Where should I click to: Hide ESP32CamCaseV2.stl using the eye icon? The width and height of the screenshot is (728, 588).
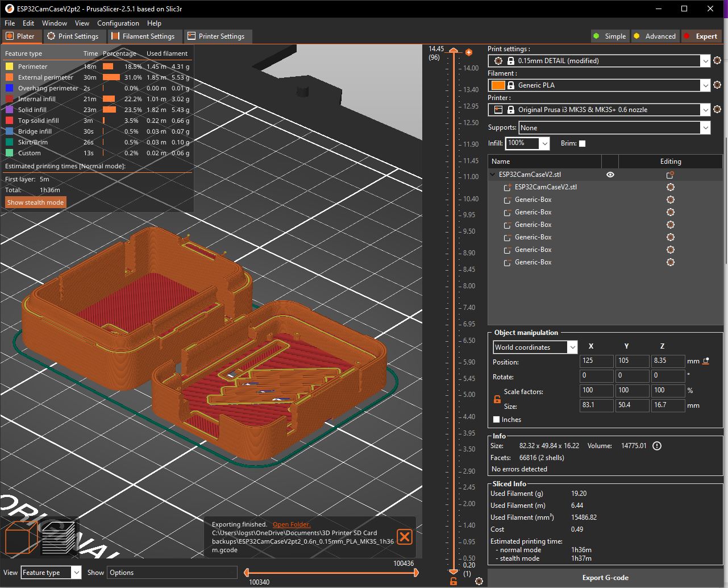[610, 175]
